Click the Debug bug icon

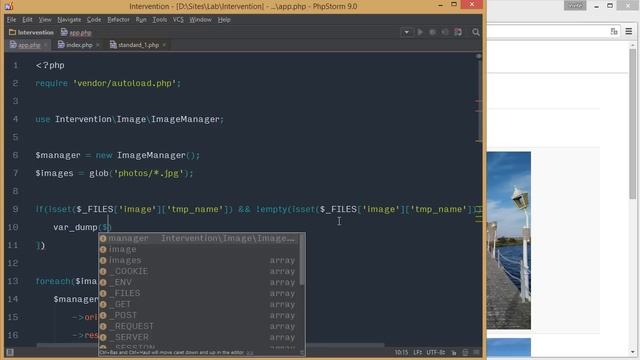point(432,32)
